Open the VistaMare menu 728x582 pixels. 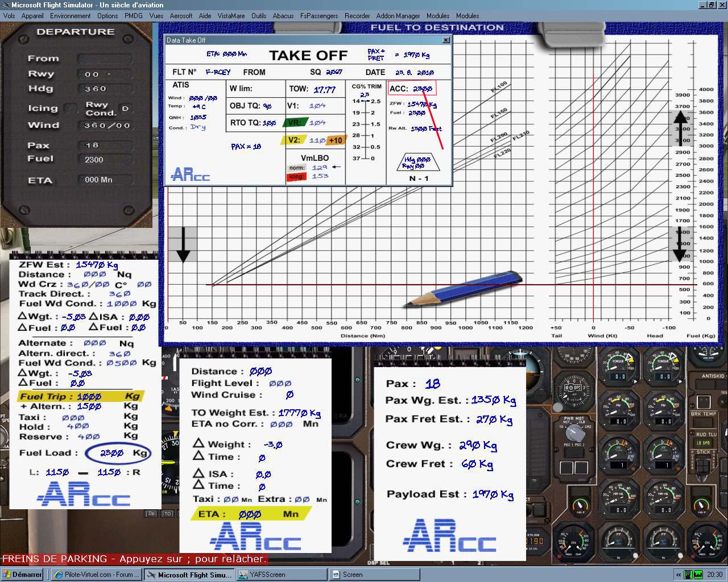pos(232,16)
